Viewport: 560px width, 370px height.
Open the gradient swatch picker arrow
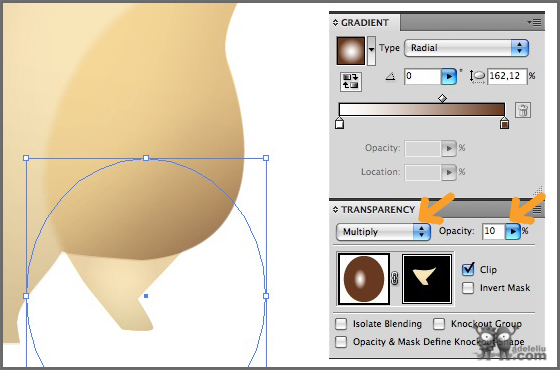point(371,51)
